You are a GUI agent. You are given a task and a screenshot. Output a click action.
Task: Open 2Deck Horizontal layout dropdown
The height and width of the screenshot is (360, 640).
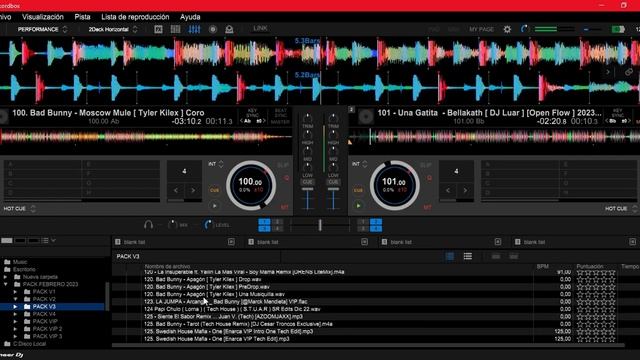coord(113,29)
